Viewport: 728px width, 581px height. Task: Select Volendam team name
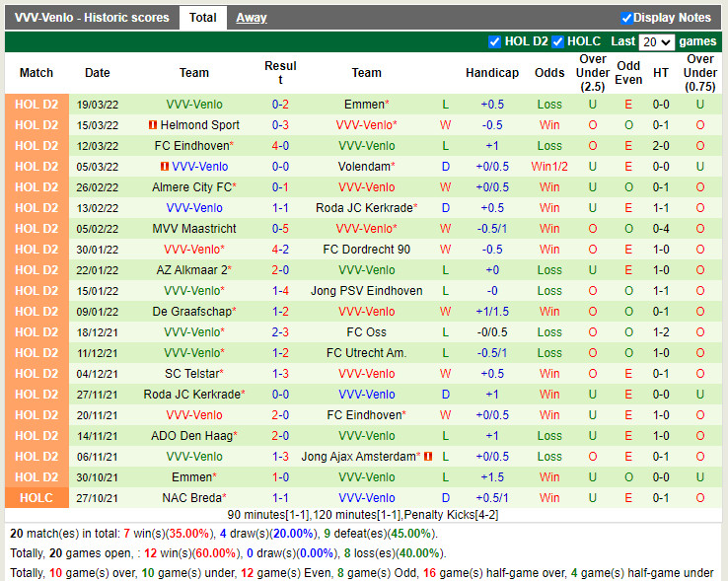(364, 167)
